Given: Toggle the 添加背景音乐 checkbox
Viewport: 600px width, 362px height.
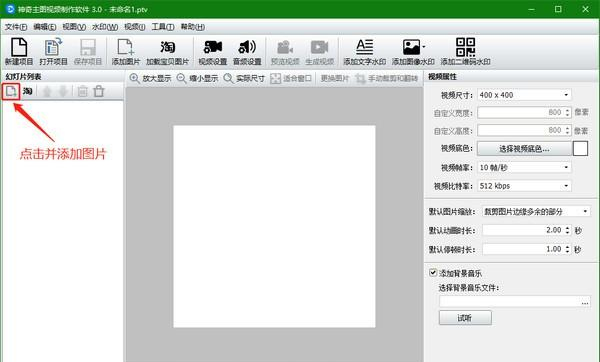Looking at the screenshot, I should 433,272.
